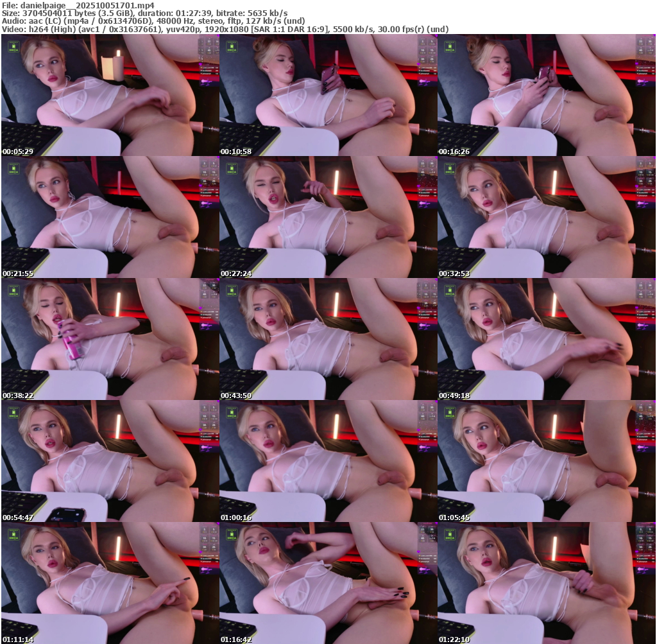
Task: Pick the frame thumbnail stamped 00:38:22
Action: point(110,339)
